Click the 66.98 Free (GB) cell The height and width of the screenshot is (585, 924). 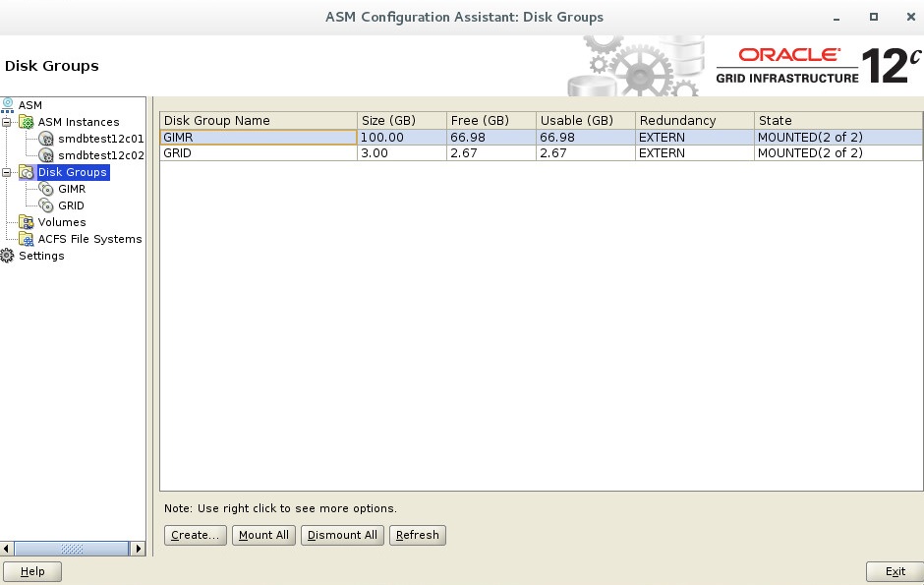[x=491, y=138]
